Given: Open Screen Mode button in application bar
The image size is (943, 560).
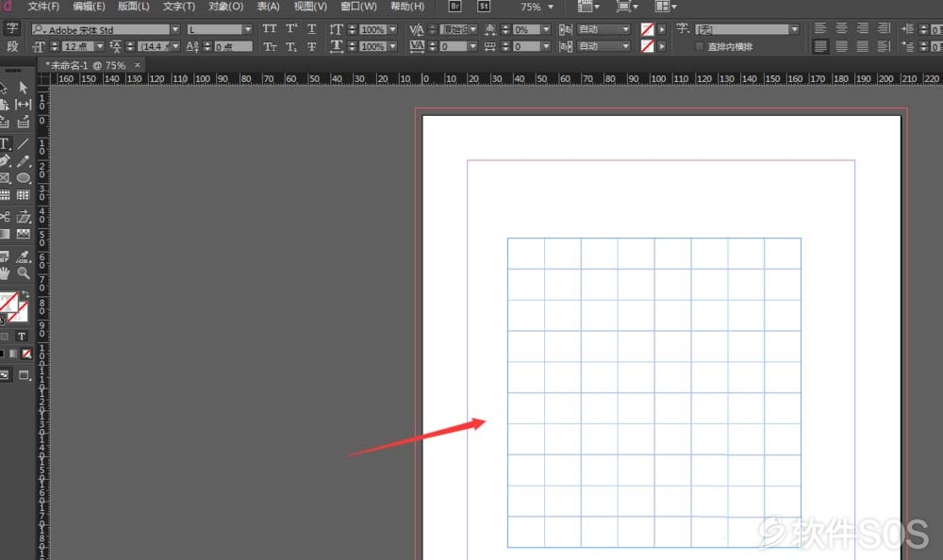Looking at the screenshot, I should pyautogui.click(x=627, y=7).
